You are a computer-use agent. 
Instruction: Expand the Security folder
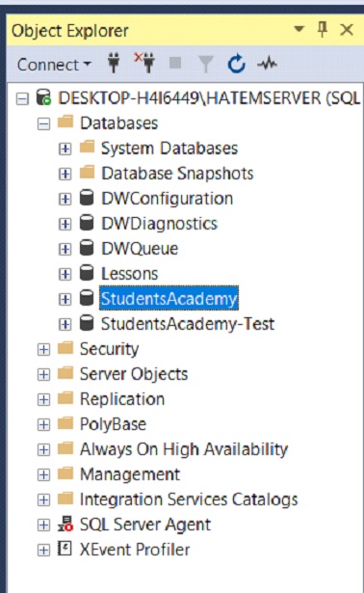[x=43, y=349]
